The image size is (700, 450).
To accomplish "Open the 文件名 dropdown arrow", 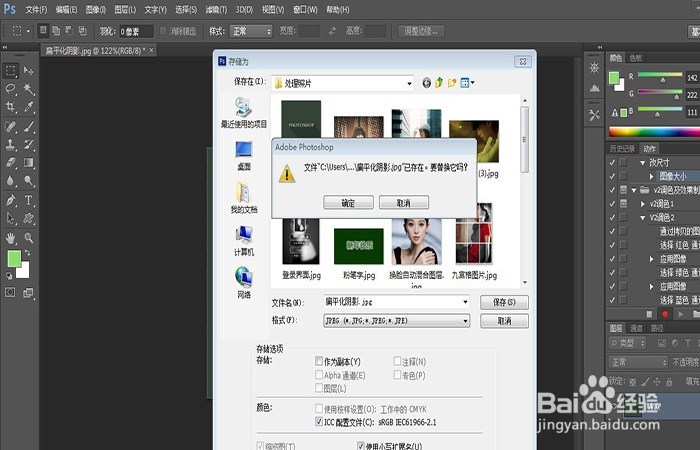I will pos(465,302).
